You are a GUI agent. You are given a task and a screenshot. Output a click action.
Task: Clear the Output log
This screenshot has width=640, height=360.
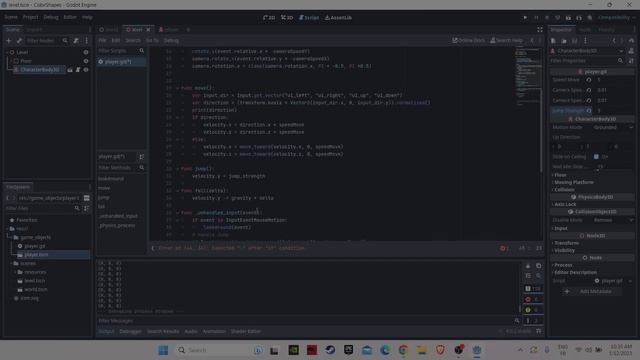tap(528, 266)
